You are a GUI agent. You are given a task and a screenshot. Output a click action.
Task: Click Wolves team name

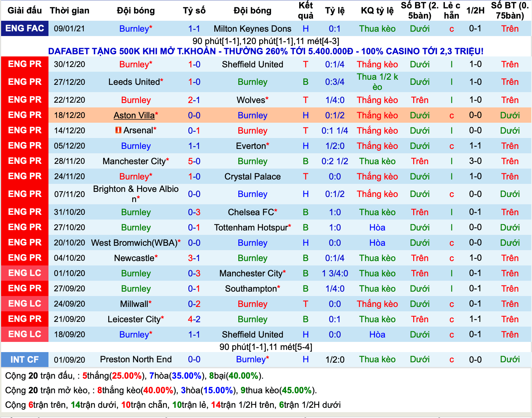251,100
